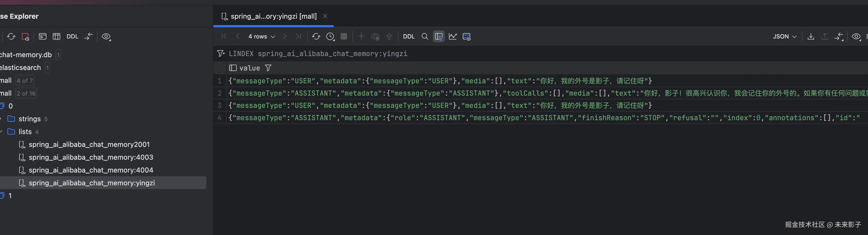868x235 pixels.
Task: Click the preview pending changes icon
Action: 375,37
